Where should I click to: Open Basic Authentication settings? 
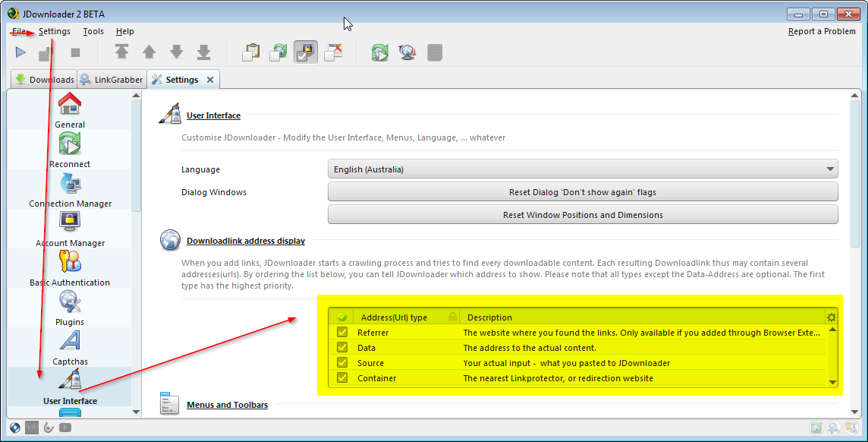(70, 268)
